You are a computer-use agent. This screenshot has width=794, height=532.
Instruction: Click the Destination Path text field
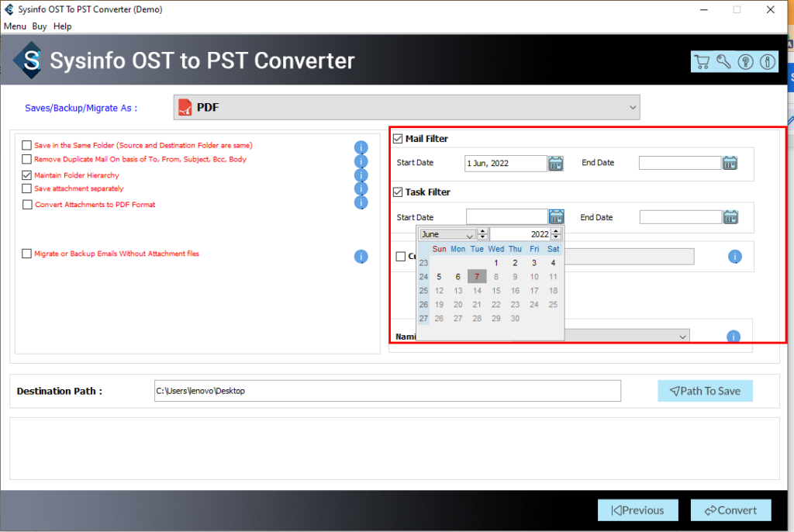tap(388, 391)
